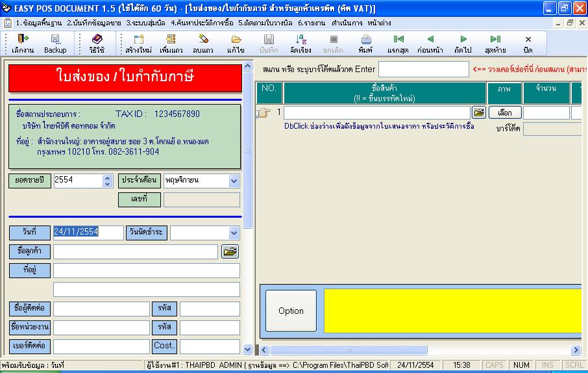
Task: Go to next record ถัดไป
Action: [463, 44]
